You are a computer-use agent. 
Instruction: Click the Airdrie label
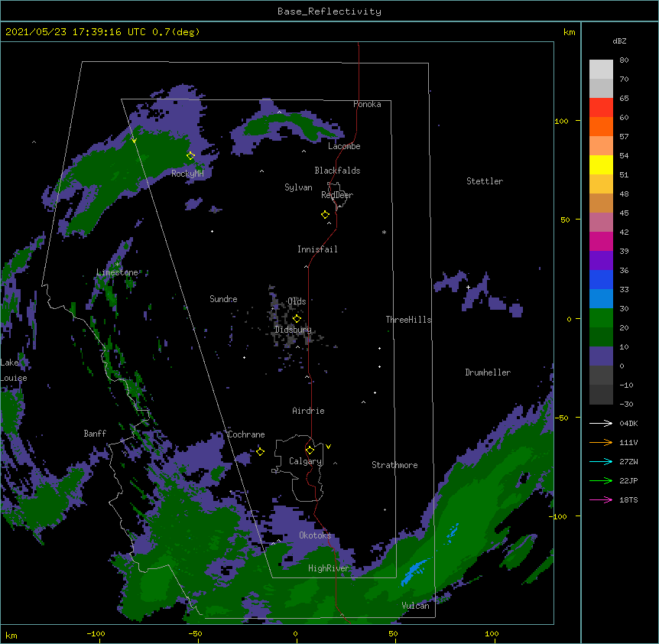[x=308, y=411]
